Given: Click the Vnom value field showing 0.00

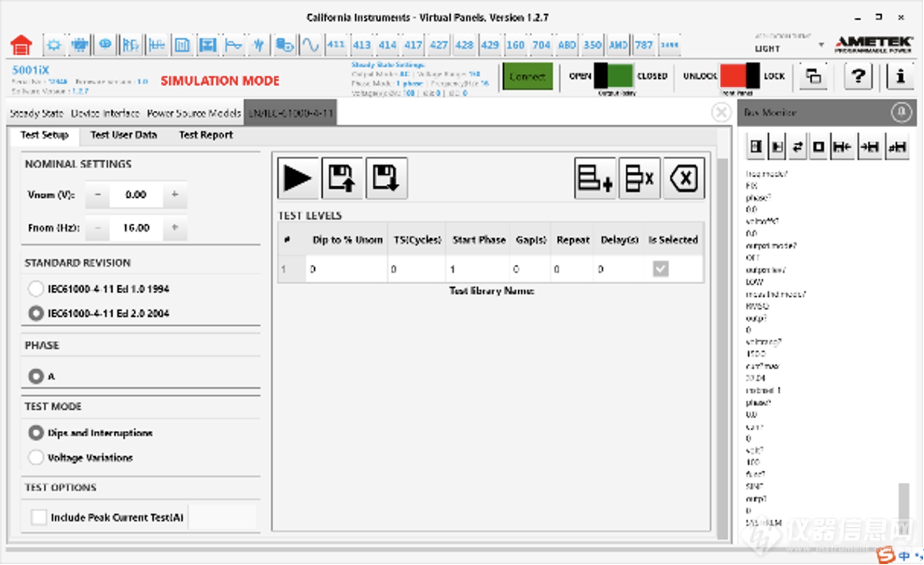Looking at the screenshot, I should [136, 194].
